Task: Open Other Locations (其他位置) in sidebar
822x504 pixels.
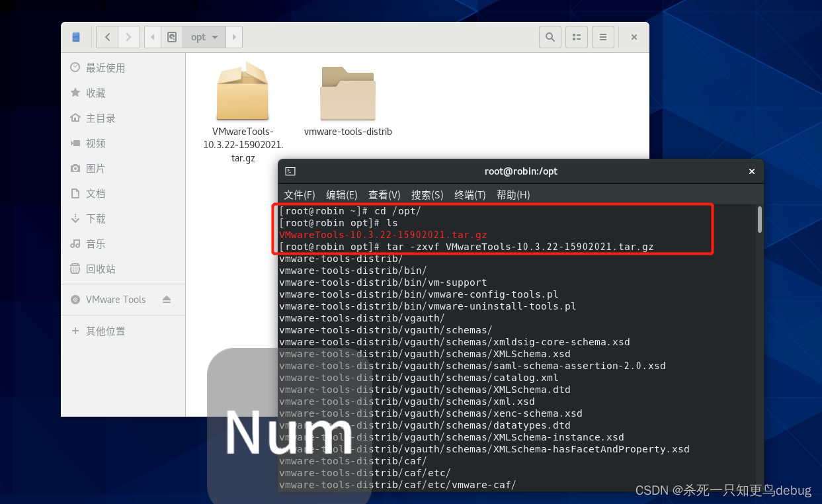Action: click(123, 331)
